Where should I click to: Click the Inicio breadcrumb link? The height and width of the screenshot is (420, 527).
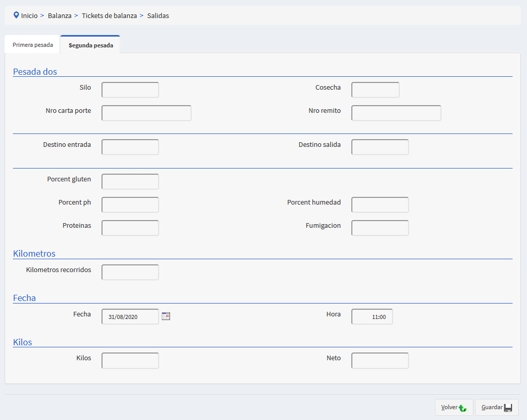pos(29,16)
